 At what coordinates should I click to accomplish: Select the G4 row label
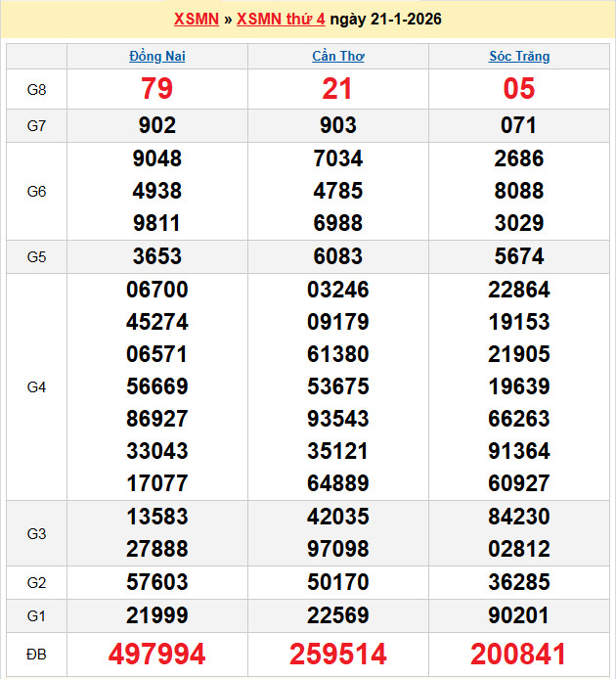coord(36,387)
